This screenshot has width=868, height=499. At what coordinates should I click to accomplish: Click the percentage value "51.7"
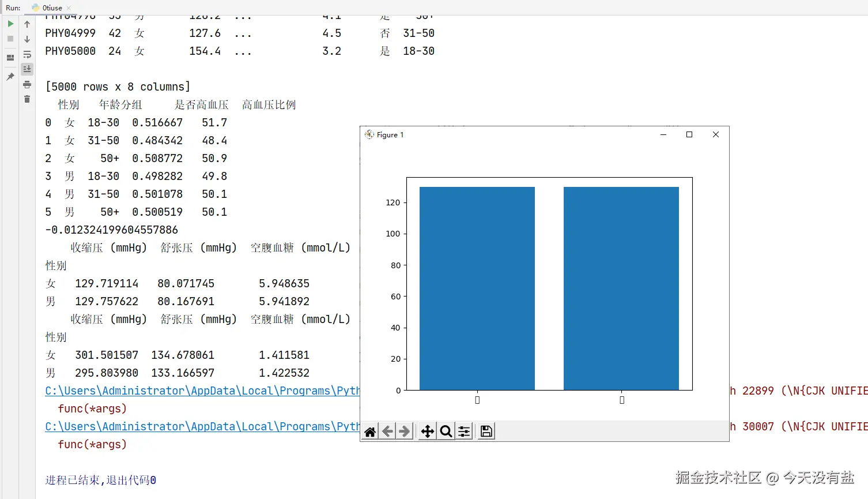pyautogui.click(x=214, y=122)
